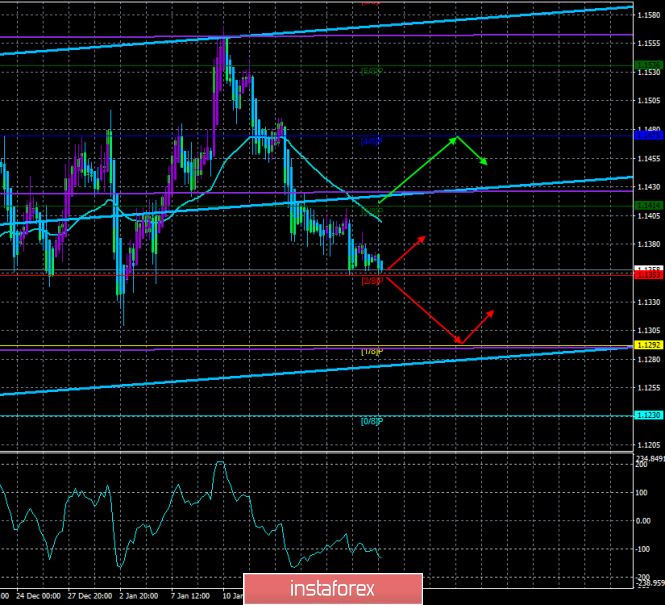Select the red 1.1353 level price tag
This screenshot has width=665, height=605.
click(x=649, y=275)
